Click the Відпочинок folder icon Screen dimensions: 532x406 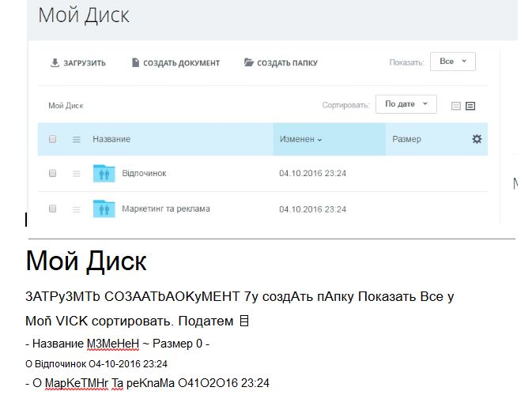(104, 173)
